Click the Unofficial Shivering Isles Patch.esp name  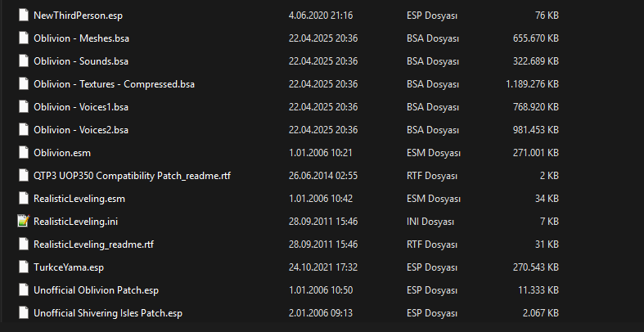pos(108,313)
